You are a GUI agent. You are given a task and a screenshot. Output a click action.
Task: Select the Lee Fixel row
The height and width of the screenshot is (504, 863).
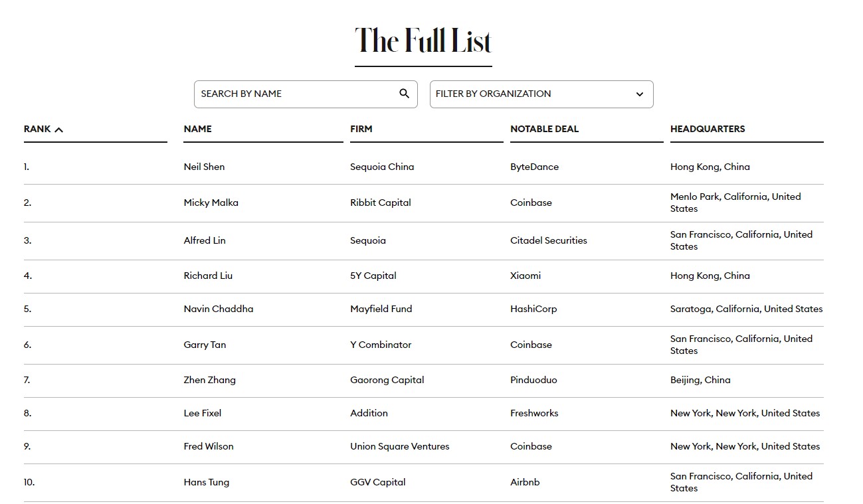424,413
